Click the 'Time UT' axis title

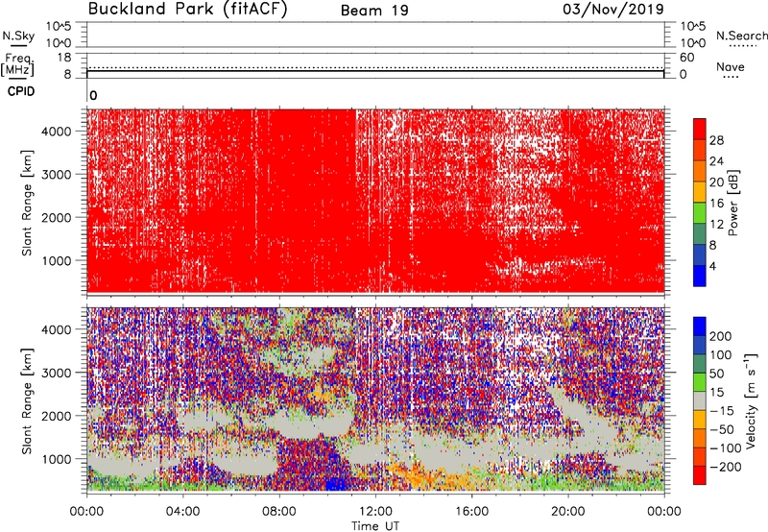(x=375, y=526)
